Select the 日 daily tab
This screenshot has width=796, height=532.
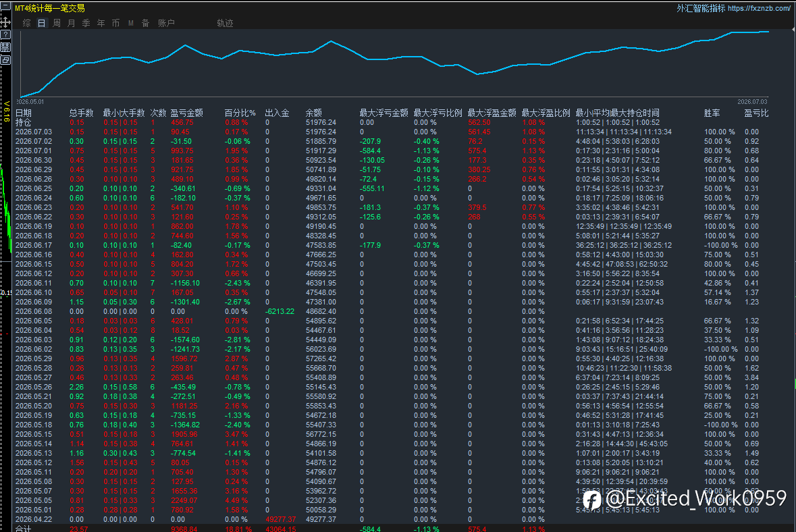[x=42, y=24]
